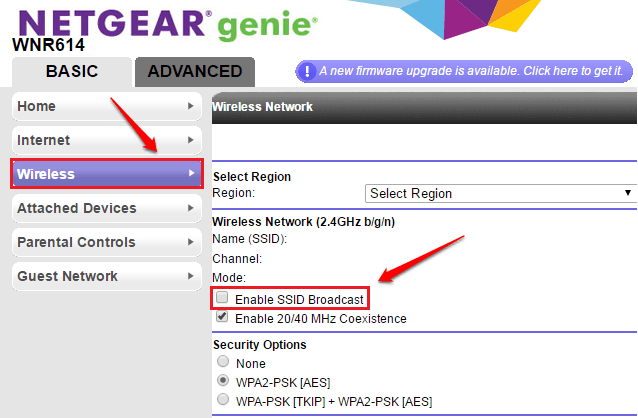
Task: Click the new firmware upgrade available link
Action: click(x=470, y=71)
